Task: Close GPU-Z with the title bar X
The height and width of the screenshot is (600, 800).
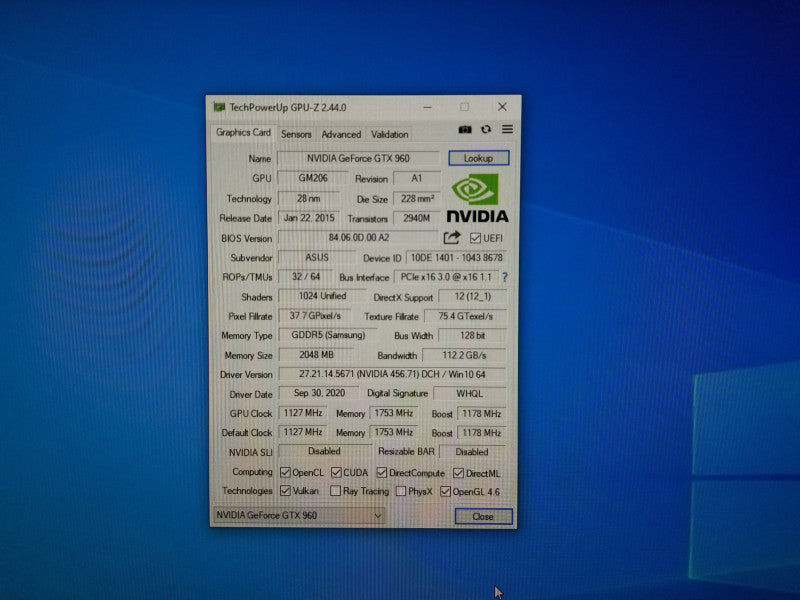Action: coord(502,107)
